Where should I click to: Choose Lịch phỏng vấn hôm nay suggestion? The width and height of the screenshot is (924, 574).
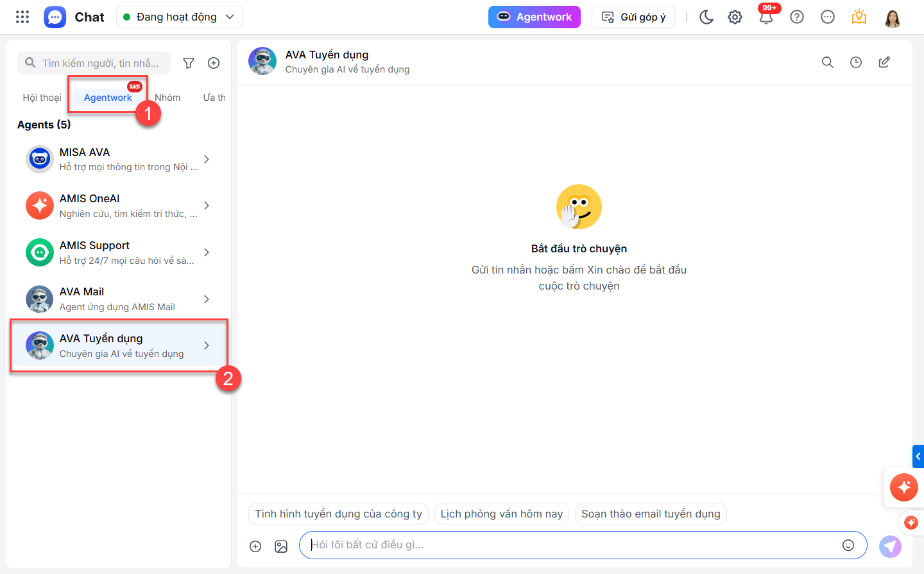[x=502, y=514]
